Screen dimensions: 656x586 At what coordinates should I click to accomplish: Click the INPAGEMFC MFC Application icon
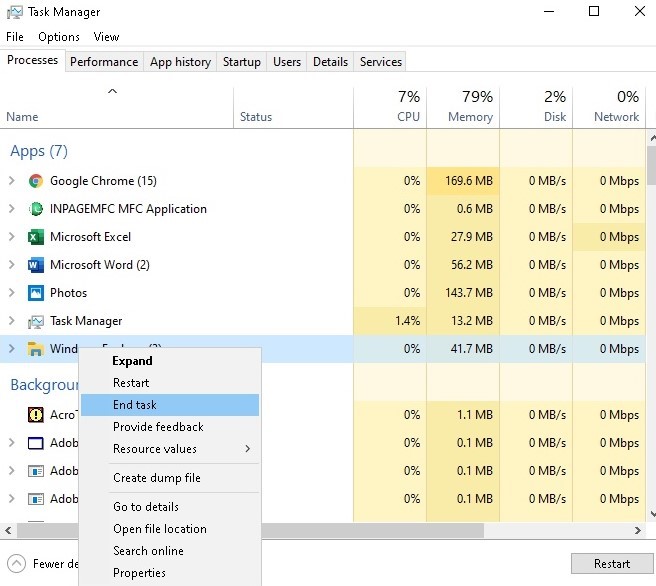[x=36, y=209]
